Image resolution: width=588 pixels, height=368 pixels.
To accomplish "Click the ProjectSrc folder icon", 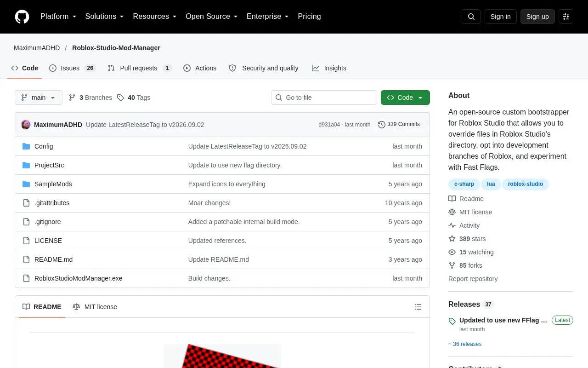I will click(26, 165).
